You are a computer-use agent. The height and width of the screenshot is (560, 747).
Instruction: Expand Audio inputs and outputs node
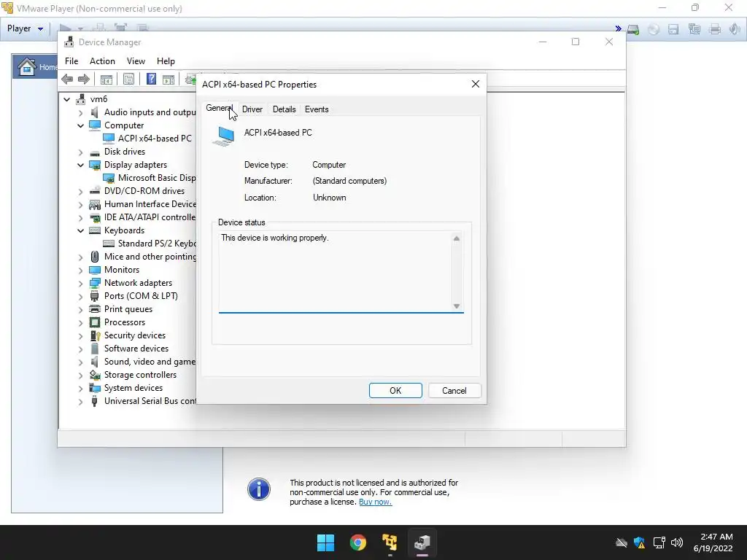(x=80, y=113)
